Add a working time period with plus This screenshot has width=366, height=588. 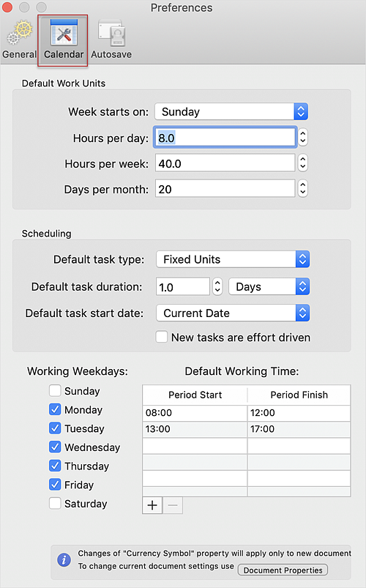[x=152, y=505]
